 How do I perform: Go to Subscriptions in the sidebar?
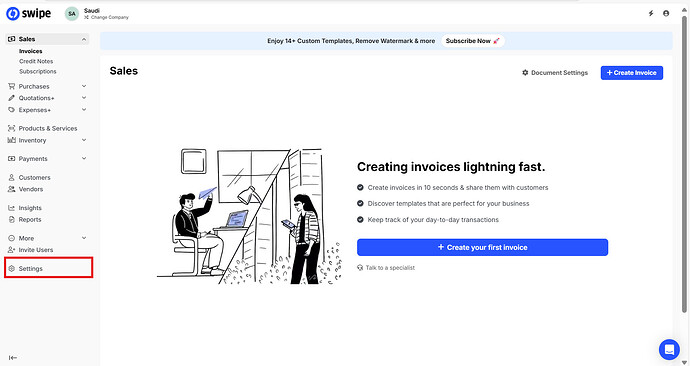pos(38,71)
